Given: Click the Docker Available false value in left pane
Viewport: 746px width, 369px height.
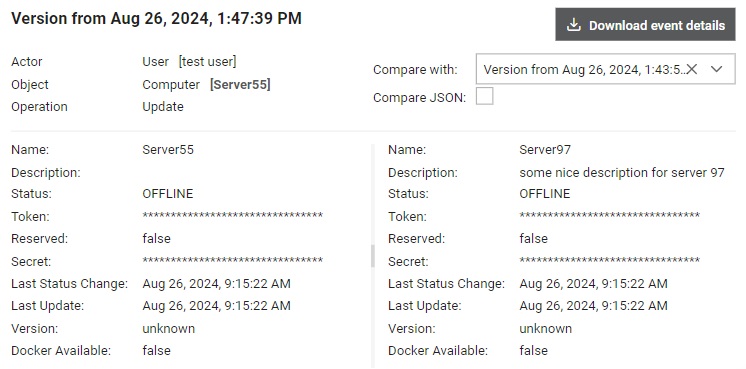Looking at the screenshot, I should pyautogui.click(x=157, y=350).
